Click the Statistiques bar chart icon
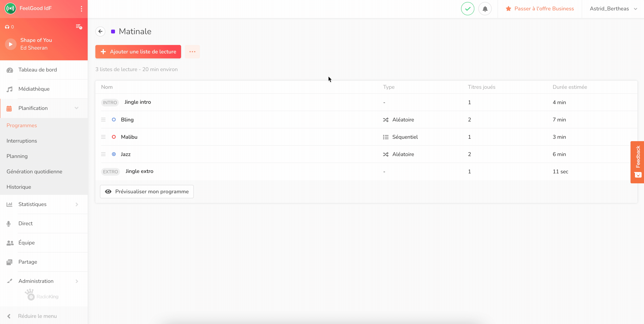The width and height of the screenshot is (644, 324). (x=9, y=204)
